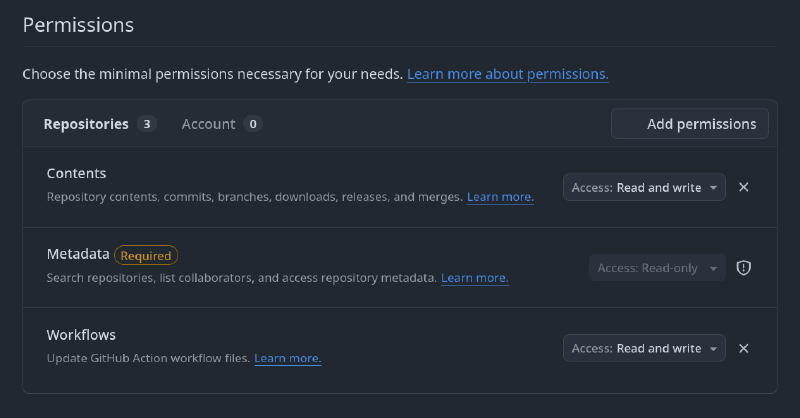Open the Metadata Read-only access dropdown

[x=657, y=268]
